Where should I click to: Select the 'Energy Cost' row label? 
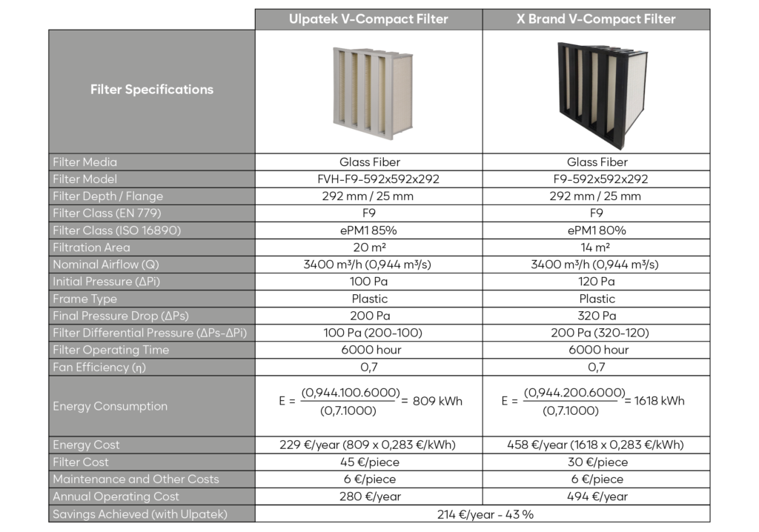(86, 445)
